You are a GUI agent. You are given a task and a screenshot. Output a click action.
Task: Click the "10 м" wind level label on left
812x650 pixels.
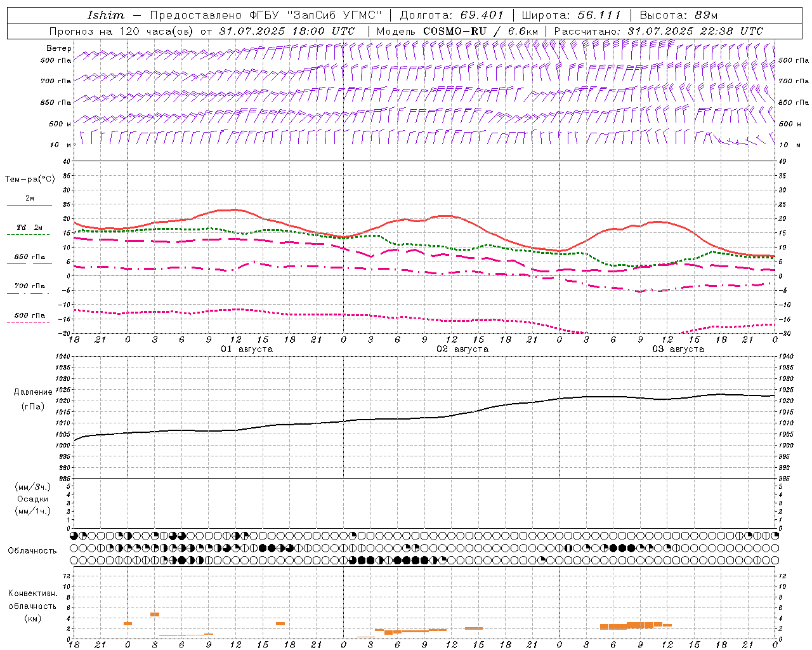point(61,145)
